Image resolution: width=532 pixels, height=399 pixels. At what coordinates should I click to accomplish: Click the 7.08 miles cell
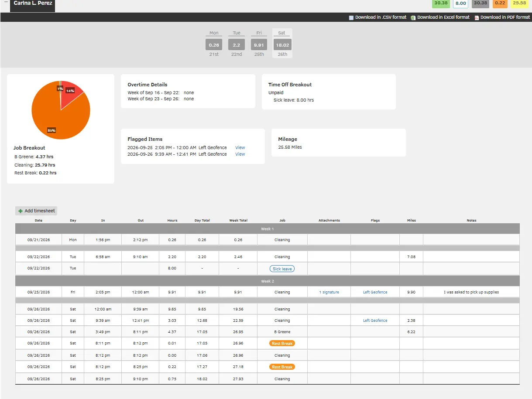(411, 257)
